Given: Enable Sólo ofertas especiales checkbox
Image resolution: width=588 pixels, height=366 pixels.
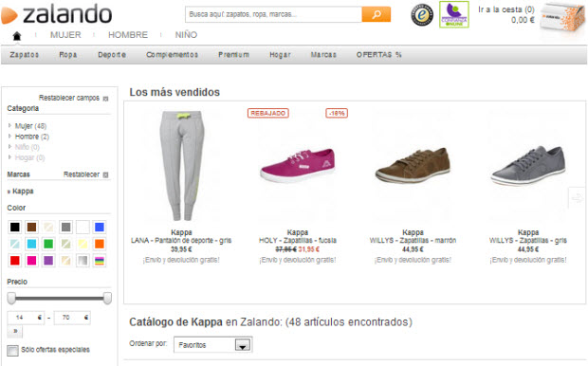Looking at the screenshot, I should pyautogui.click(x=12, y=351).
